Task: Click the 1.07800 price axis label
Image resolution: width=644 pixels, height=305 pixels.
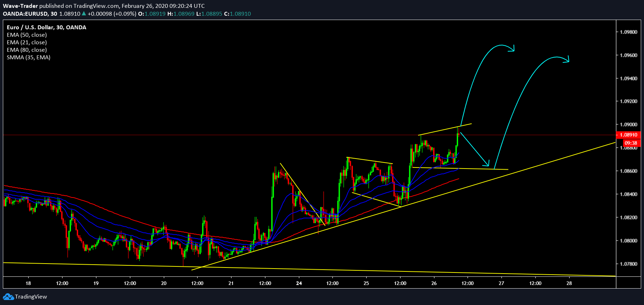Action: tap(628, 264)
